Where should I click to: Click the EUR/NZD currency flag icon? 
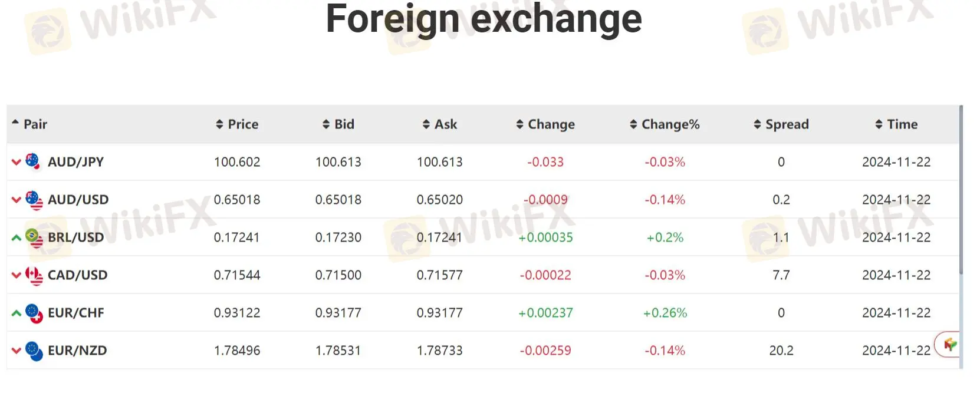point(34,351)
